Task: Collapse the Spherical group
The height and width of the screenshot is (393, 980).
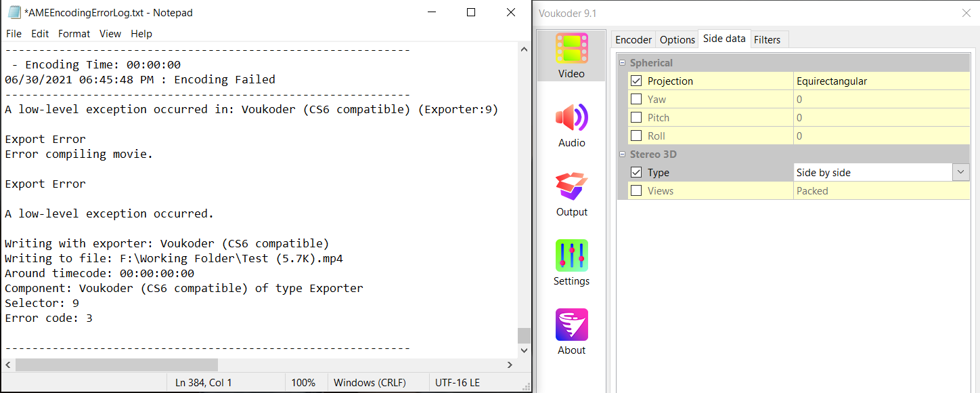Action: pos(623,63)
